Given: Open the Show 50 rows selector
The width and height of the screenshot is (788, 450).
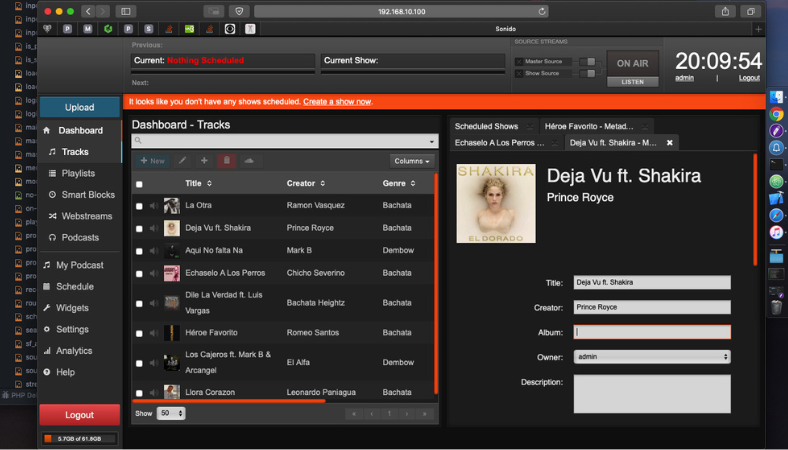Looking at the screenshot, I should coord(171,413).
